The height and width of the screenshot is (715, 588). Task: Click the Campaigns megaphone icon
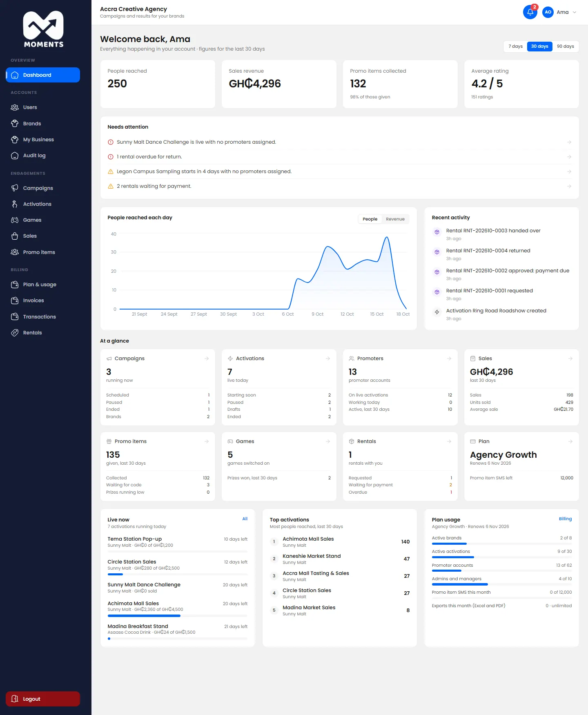15,188
